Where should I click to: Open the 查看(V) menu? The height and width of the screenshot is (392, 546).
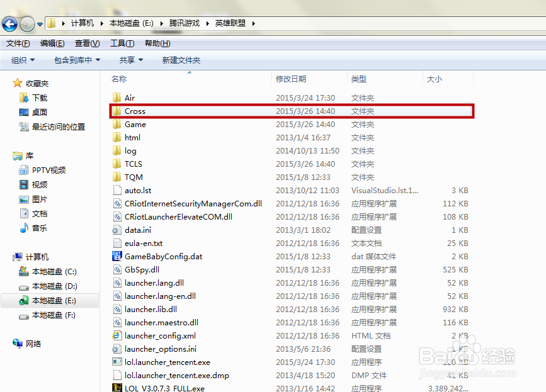pos(87,43)
